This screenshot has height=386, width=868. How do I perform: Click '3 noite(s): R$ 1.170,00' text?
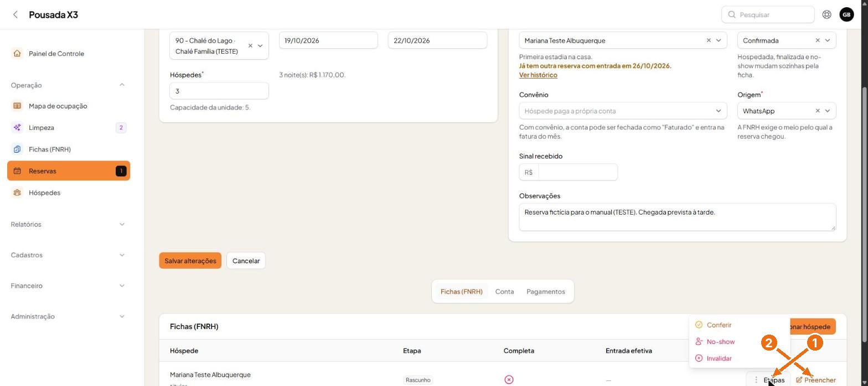click(312, 75)
